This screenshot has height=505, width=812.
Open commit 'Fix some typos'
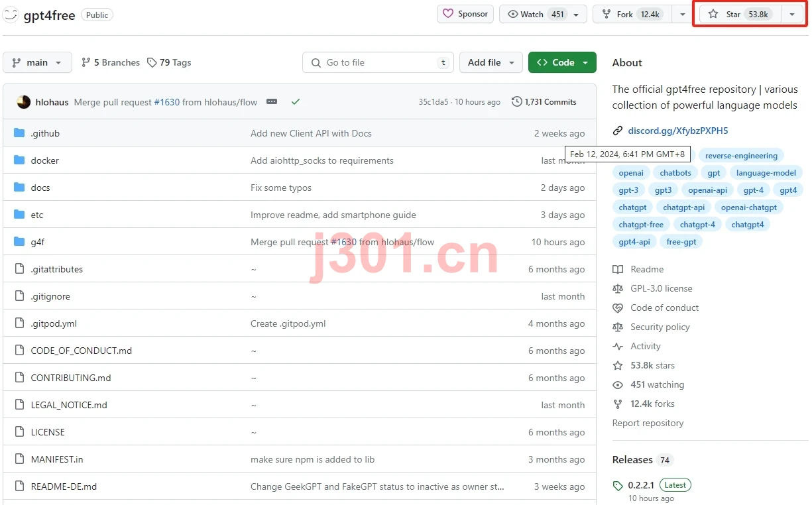click(281, 188)
